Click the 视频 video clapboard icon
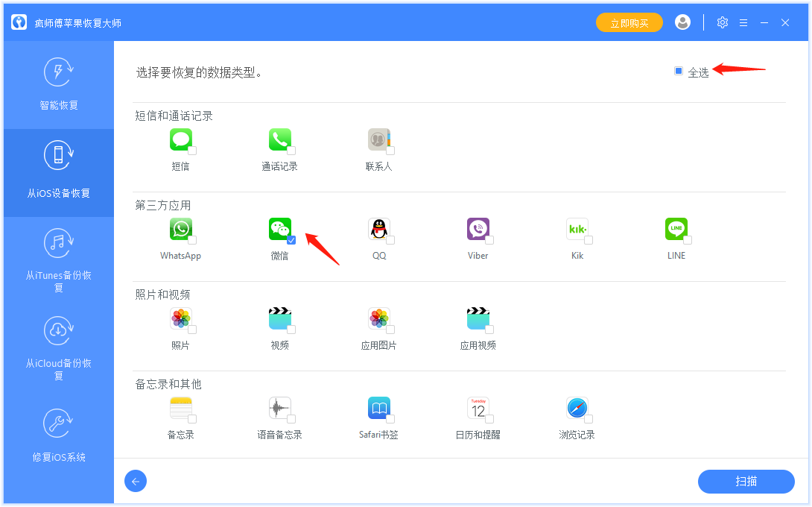The image size is (812, 507). [279, 318]
